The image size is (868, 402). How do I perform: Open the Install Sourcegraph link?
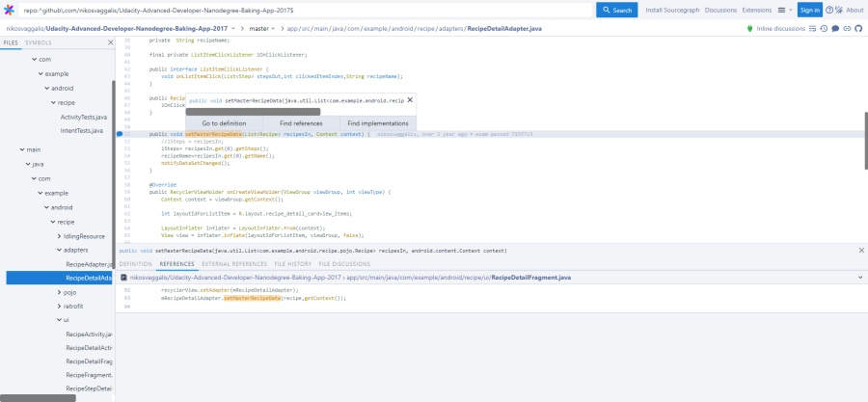pyautogui.click(x=672, y=10)
